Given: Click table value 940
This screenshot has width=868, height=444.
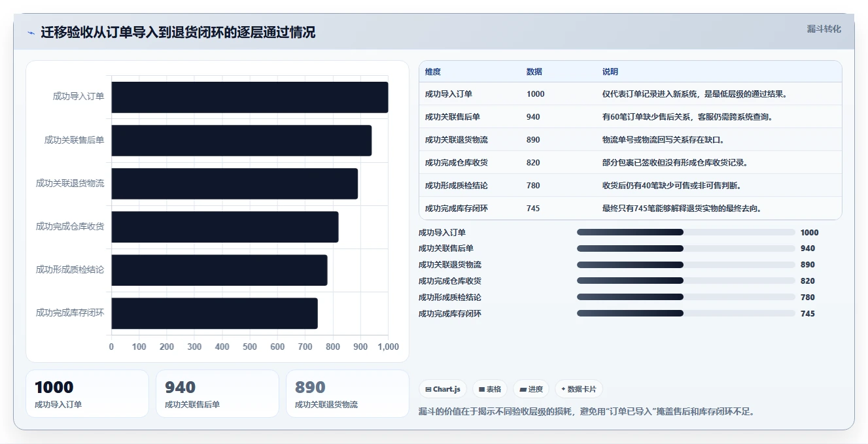Looking at the screenshot, I should click(534, 117).
